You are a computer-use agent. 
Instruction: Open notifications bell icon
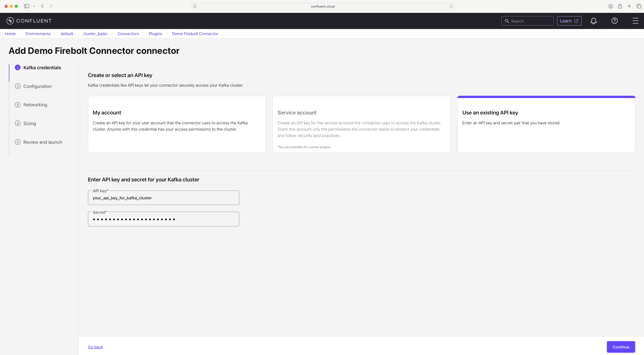[x=593, y=21]
